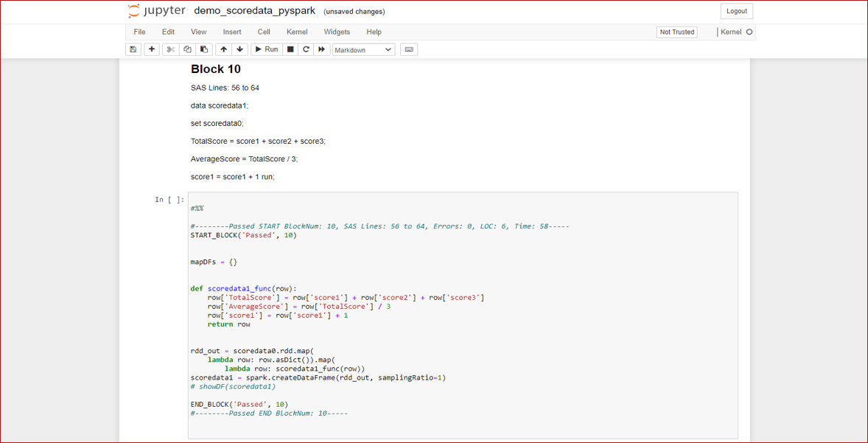Open the Insert menu
This screenshot has height=443, width=868.
point(232,32)
